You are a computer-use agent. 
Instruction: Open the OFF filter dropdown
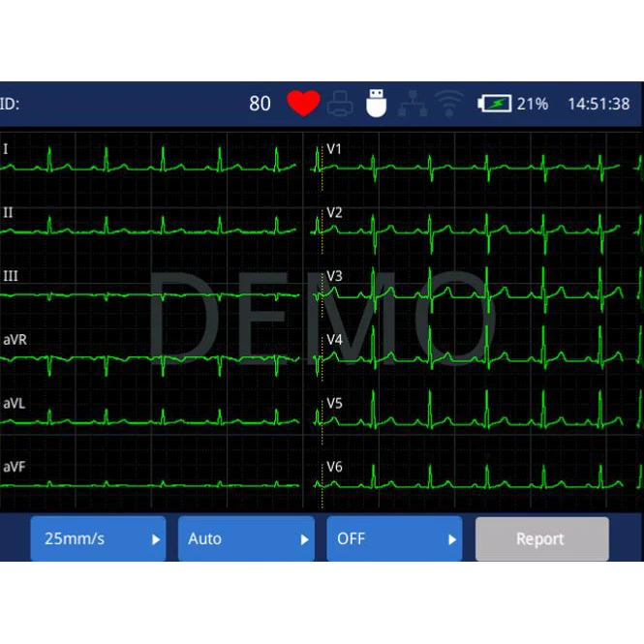pos(394,538)
